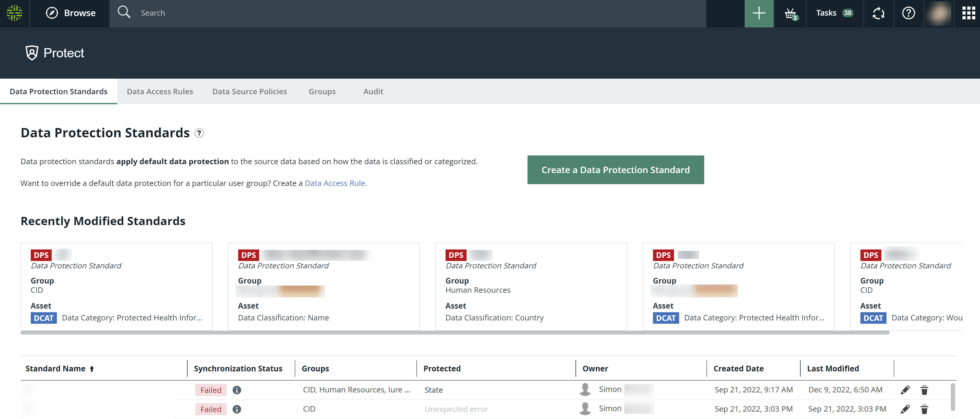Click Create a Data Protection Standard
Viewport: 980px width, 419px height.
615,170
